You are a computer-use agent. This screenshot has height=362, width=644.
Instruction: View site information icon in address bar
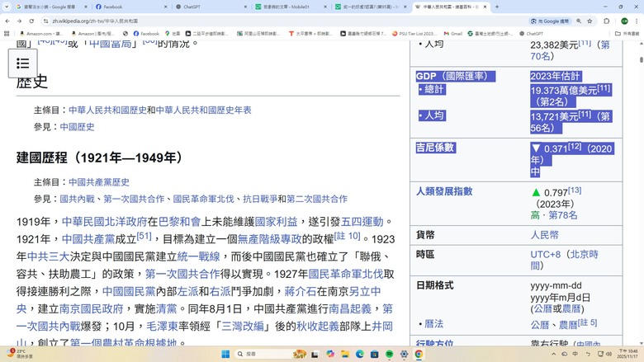click(45, 21)
